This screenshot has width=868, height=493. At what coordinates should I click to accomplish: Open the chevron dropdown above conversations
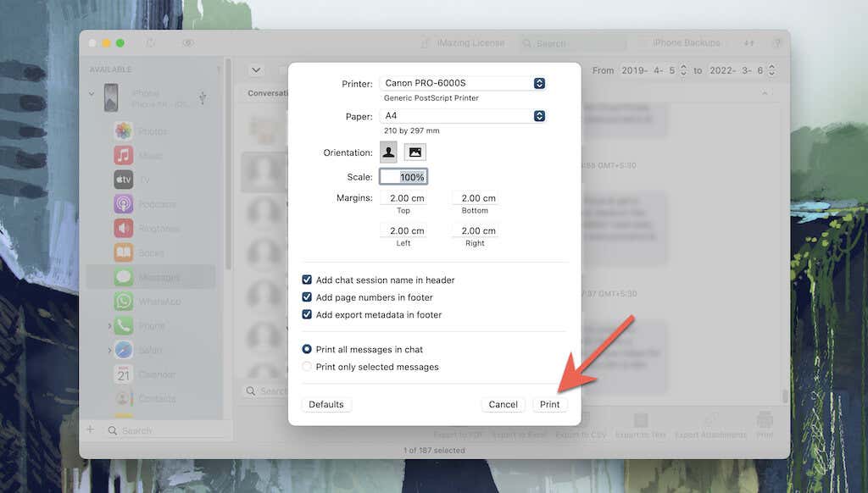(x=256, y=70)
